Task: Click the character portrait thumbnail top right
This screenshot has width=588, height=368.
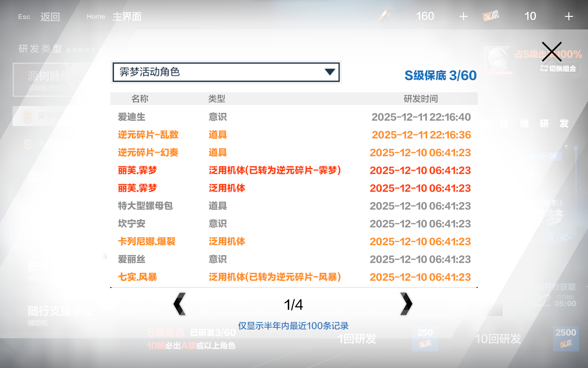Action: (497, 59)
